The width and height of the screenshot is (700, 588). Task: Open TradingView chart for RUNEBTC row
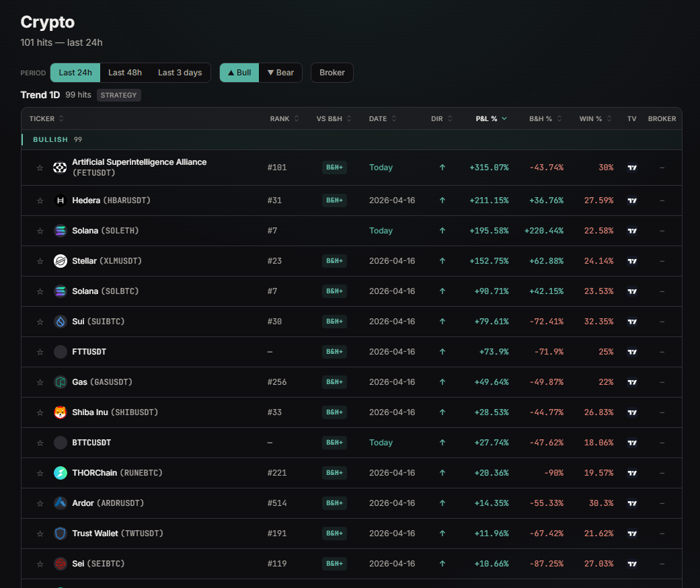pyautogui.click(x=631, y=473)
